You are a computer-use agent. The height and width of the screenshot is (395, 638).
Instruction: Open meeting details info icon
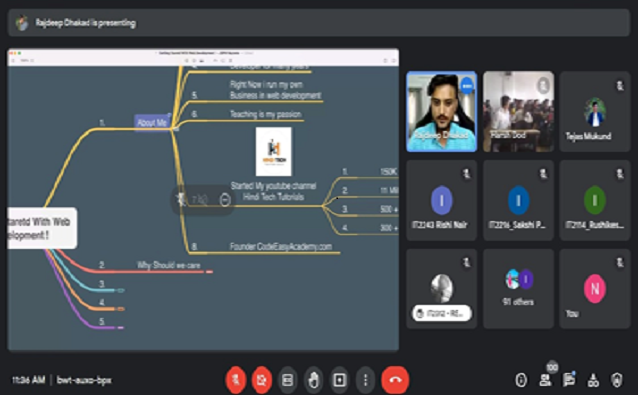pyautogui.click(x=521, y=380)
